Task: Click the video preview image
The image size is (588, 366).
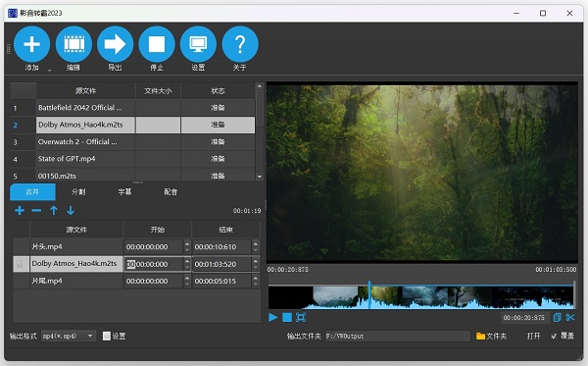Action: 422,172
